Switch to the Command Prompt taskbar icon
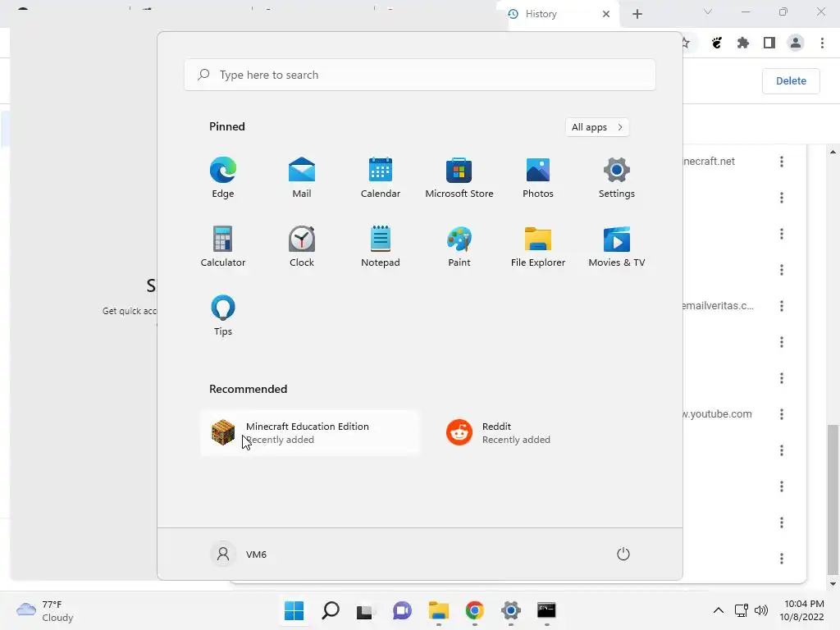 (x=546, y=610)
